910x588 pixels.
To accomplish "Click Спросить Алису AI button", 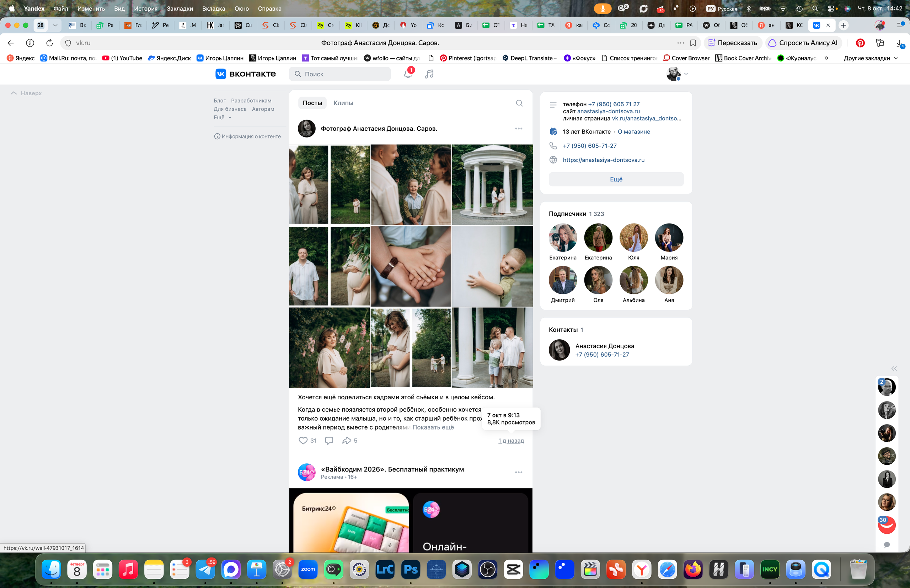I will coord(803,43).
